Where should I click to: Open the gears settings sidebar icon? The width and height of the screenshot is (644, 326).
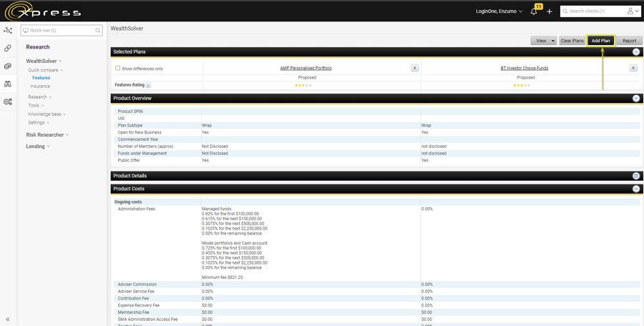tap(8, 102)
